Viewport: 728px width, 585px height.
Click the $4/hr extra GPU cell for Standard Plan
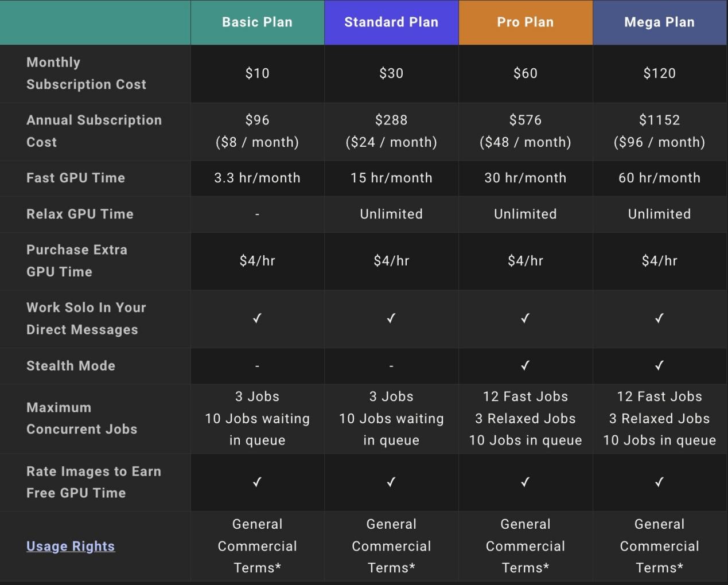click(391, 261)
